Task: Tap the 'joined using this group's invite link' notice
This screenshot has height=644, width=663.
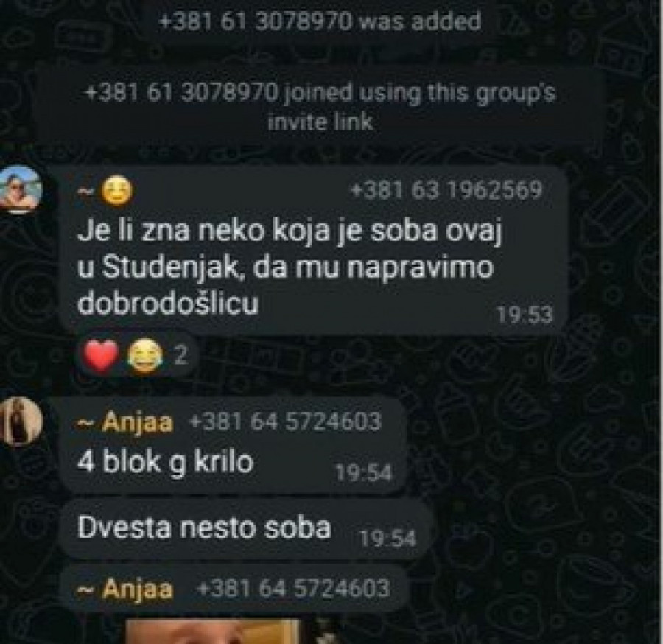Action: coord(320,108)
